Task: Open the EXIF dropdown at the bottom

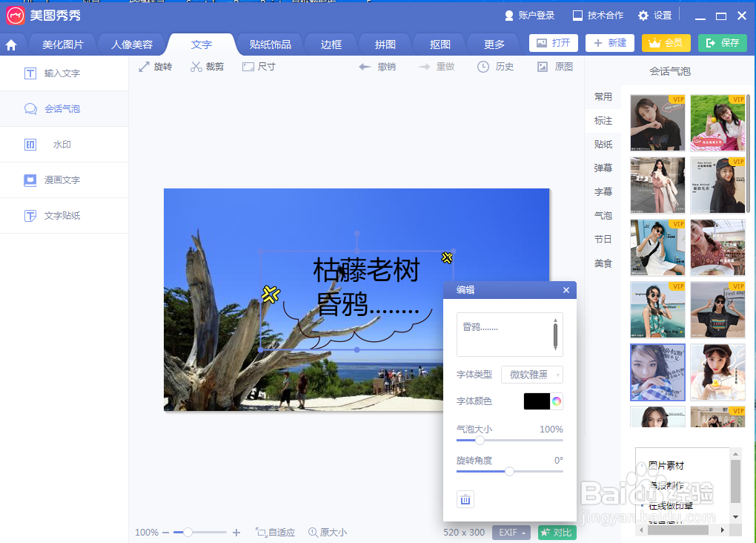Action: tap(511, 532)
